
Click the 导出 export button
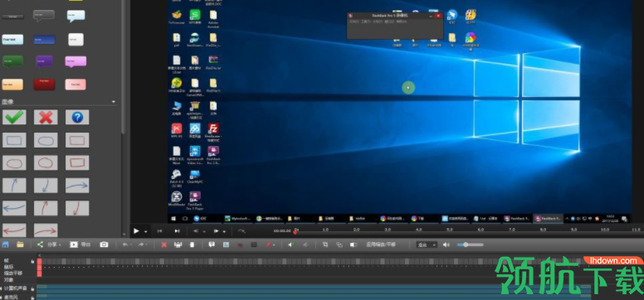click(x=80, y=244)
